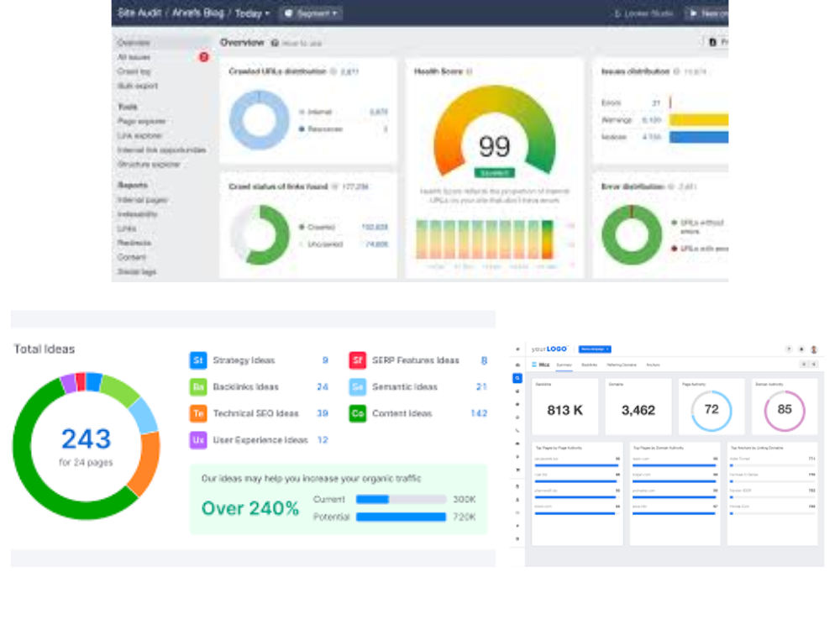840x630 pixels.
Task: Click the Te Technical SEO Ideas icon
Action: (x=198, y=413)
